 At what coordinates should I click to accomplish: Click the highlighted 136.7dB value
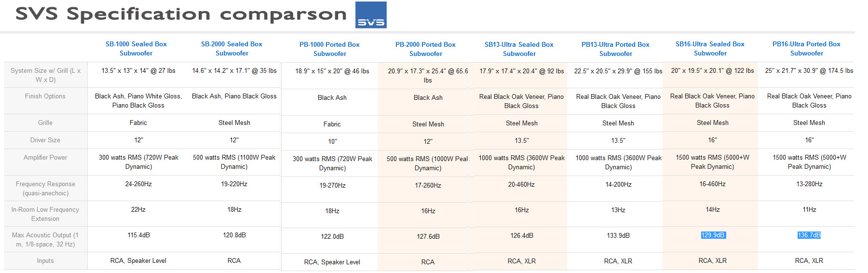pyautogui.click(x=809, y=235)
